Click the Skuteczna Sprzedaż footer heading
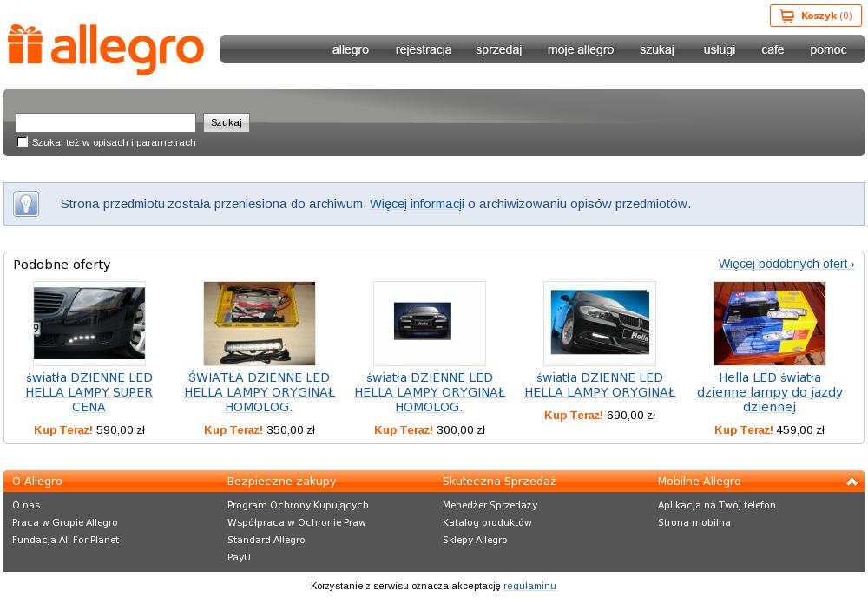This screenshot has height=603, width=868. pyautogui.click(x=499, y=482)
